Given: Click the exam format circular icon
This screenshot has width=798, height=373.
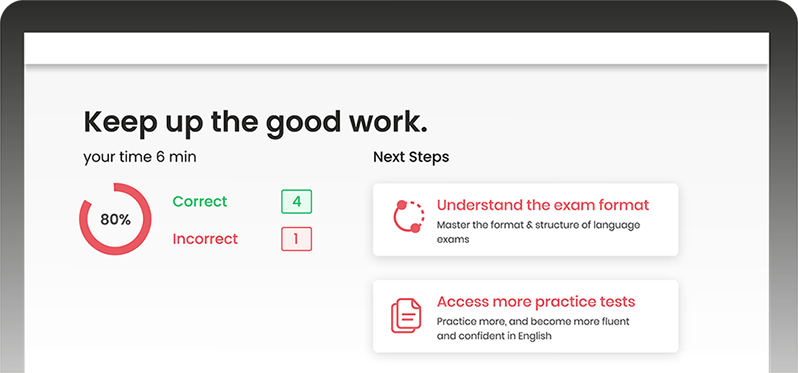Looking at the screenshot, I should (408, 217).
